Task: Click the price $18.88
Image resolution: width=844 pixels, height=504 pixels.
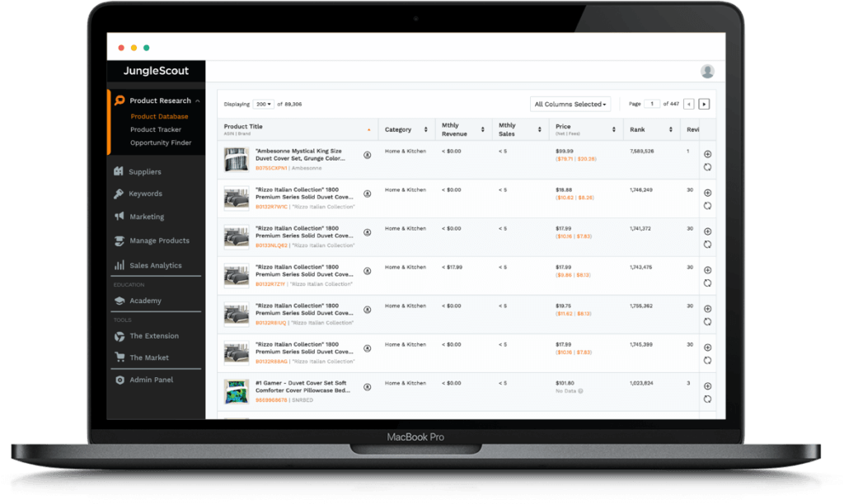Action: coord(564,190)
